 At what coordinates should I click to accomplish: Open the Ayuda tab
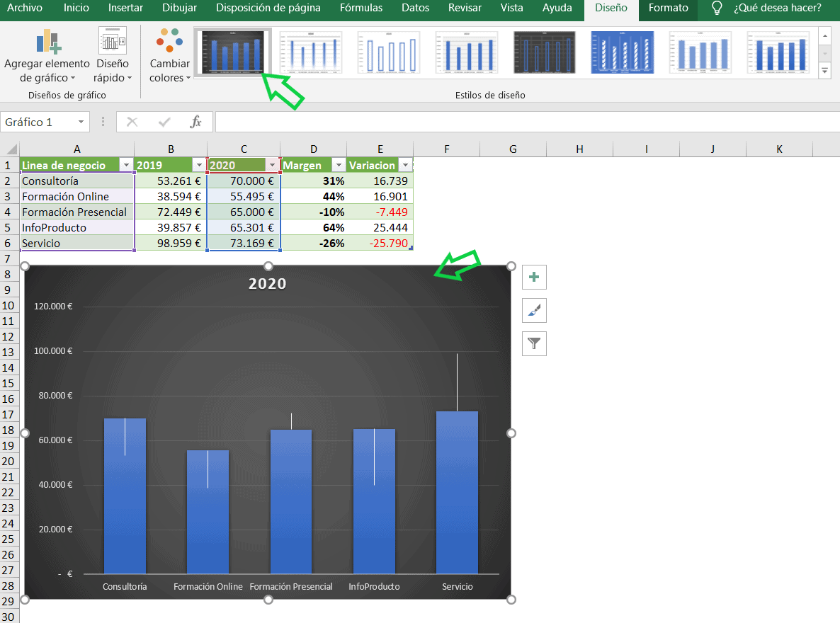(557, 8)
